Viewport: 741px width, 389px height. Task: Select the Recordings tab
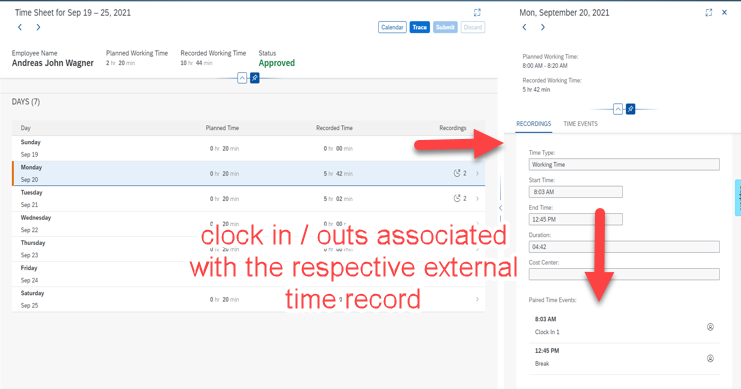(x=534, y=124)
